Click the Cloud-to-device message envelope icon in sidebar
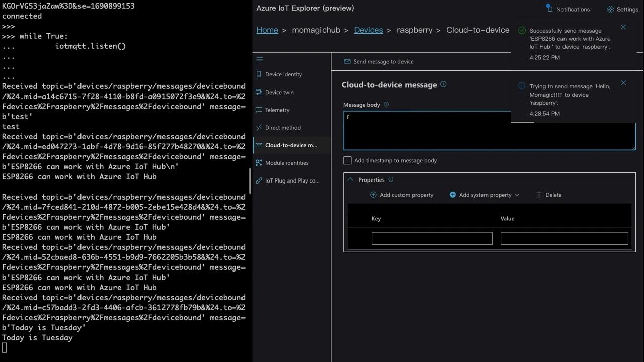The image size is (644, 362). click(x=259, y=145)
